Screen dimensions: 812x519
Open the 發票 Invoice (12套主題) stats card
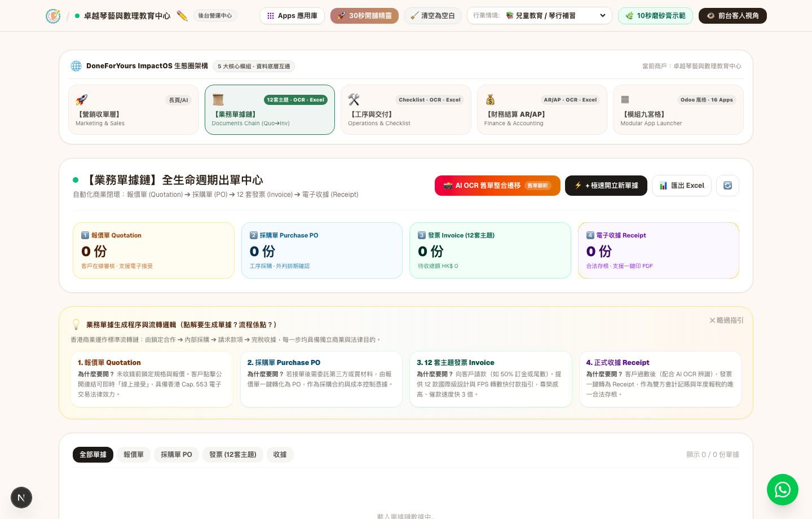click(x=491, y=250)
